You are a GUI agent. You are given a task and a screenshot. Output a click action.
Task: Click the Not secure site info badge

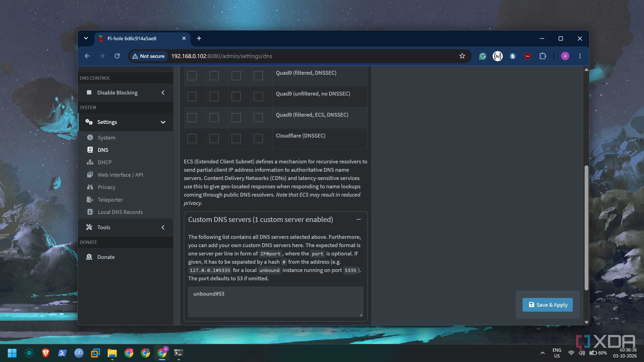coord(149,56)
